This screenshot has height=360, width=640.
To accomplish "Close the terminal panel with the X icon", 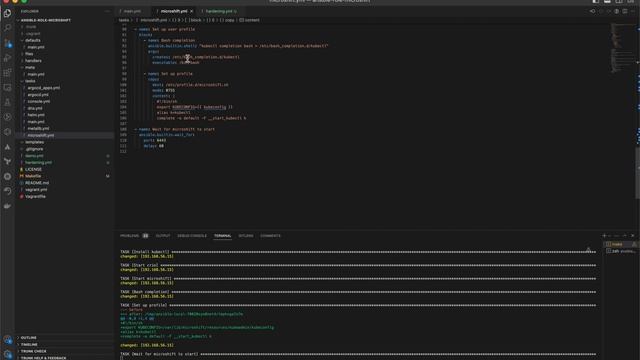I will point(633,236).
